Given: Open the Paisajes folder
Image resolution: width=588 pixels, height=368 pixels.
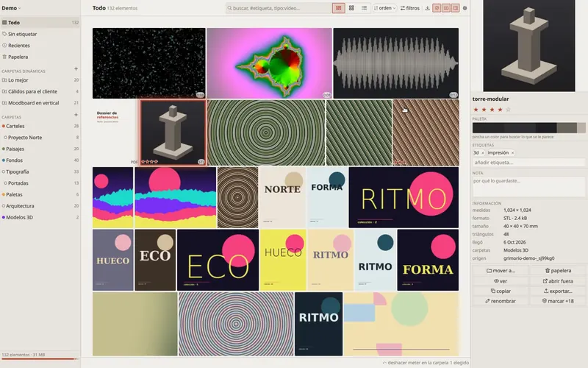Looking at the screenshot, I should point(40,149).
